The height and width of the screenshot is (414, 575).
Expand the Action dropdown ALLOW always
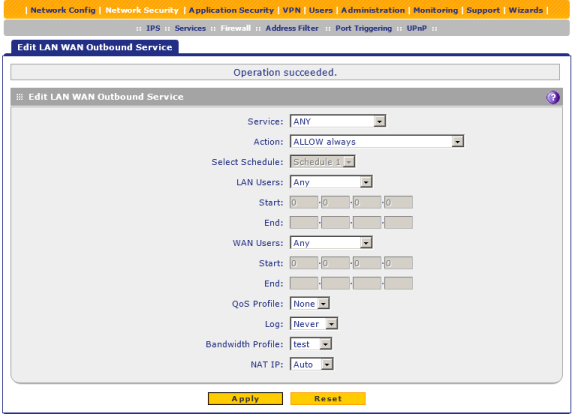coord(377,142)
